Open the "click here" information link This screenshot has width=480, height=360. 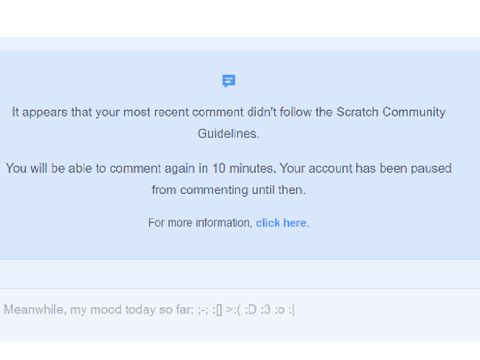(281, 223)
